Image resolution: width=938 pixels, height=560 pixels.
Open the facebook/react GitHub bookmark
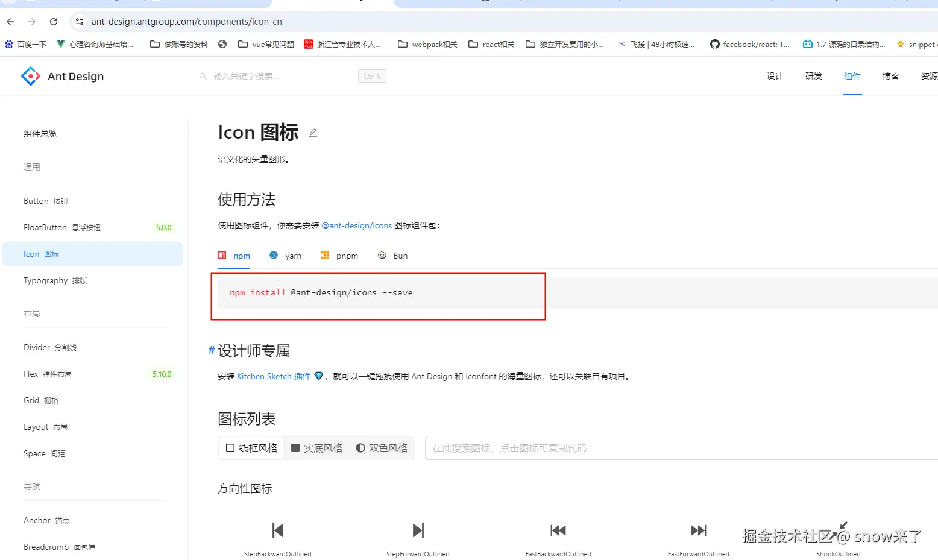point(750,44)
